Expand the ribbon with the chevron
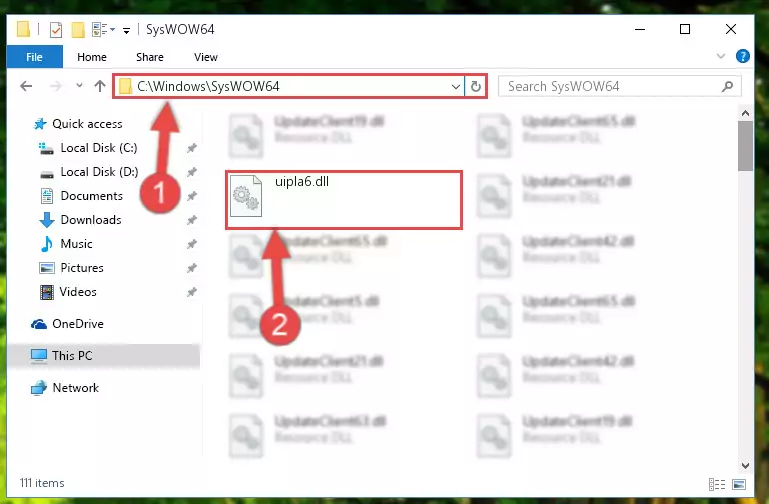Image resolution: width=769 pixels, height=504 pixels. (720, 56)
